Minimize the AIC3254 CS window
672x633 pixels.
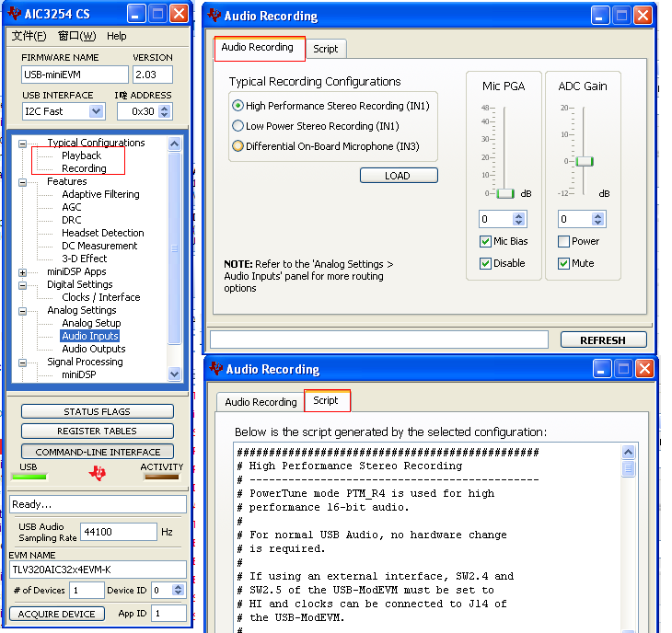click(136, 14)
